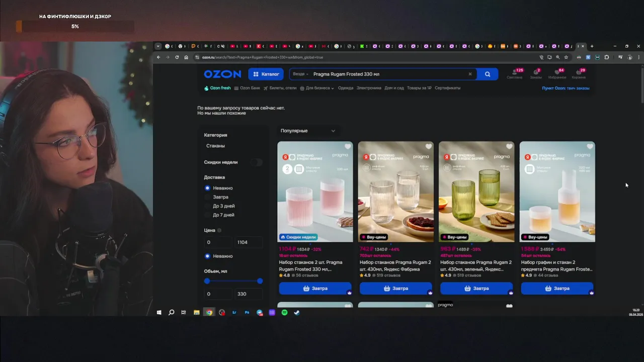Open the Каталог catalog button
Image resolution: width=644 pixels, height=362 pixels.
[266, 74]
